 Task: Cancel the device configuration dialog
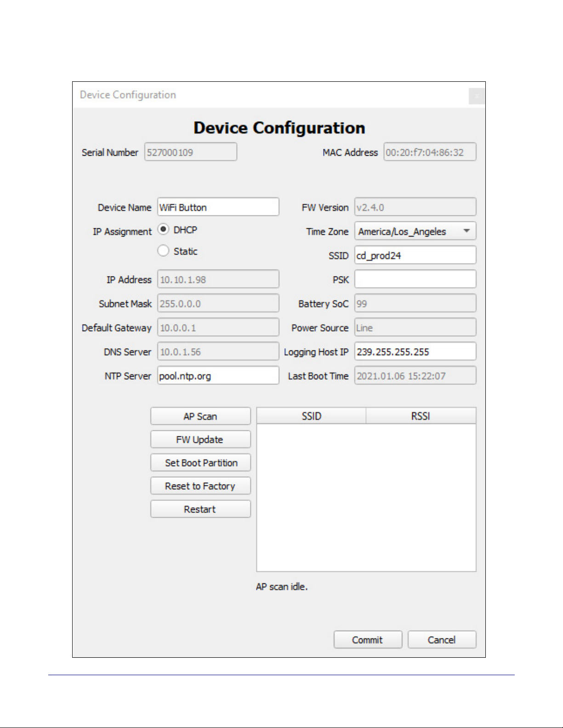point(442,640)
